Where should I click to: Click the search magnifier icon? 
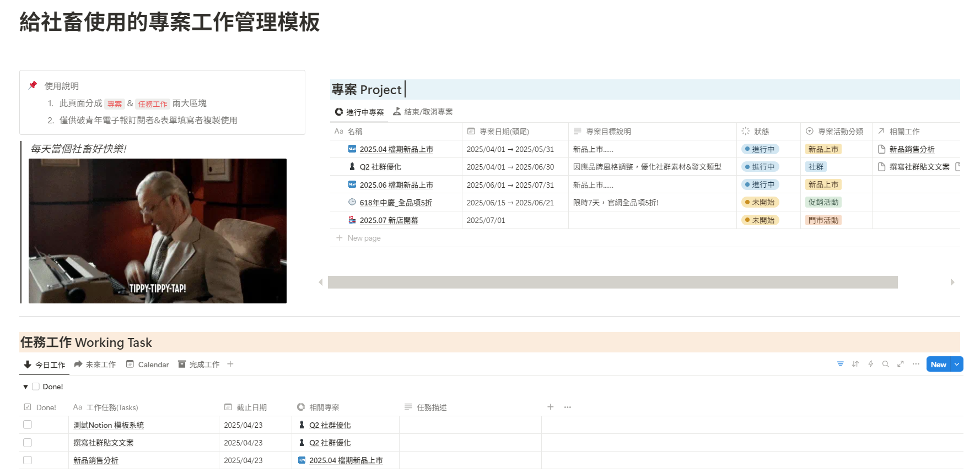(x=885, y=364)
